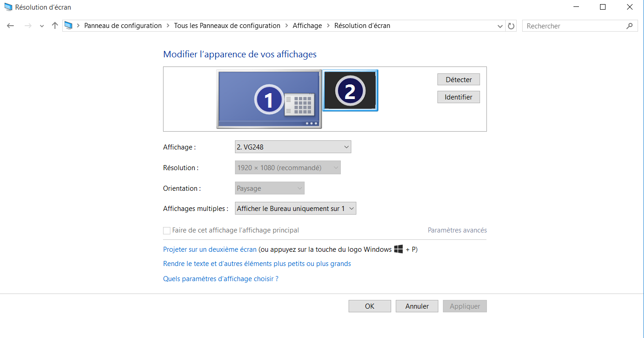Click the Détecter button
This screenshot has height=338, width=644.
point(458,79)
